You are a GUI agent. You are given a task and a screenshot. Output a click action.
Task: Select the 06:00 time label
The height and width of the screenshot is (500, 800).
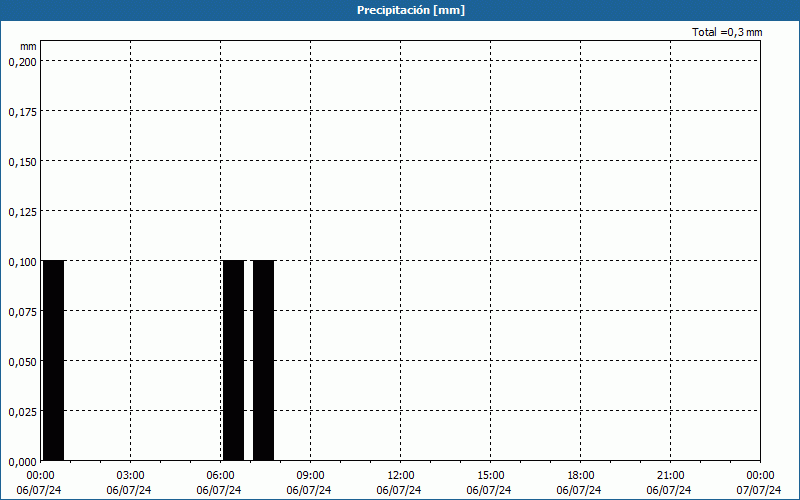[220, 476]
